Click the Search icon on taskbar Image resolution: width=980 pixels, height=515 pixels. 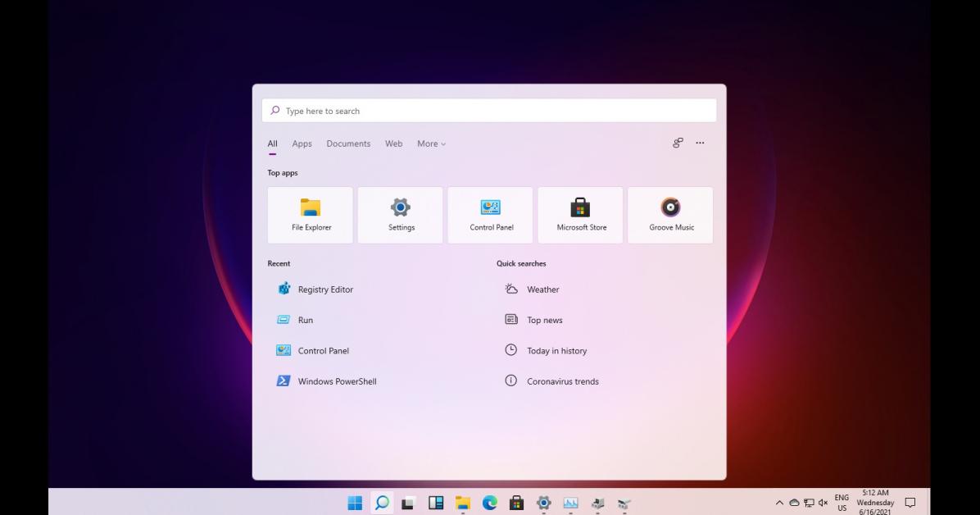coord(382,503)
